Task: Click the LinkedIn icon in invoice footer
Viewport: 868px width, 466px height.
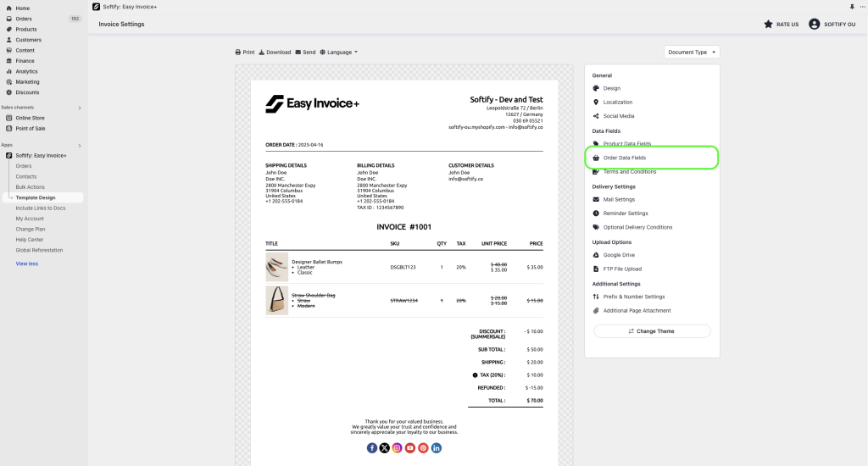Action: click(437, 447)
